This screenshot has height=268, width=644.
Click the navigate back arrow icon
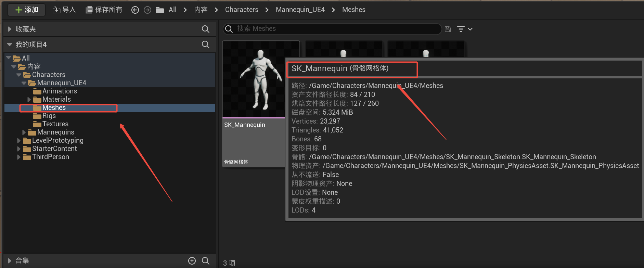tap(135, 10)
